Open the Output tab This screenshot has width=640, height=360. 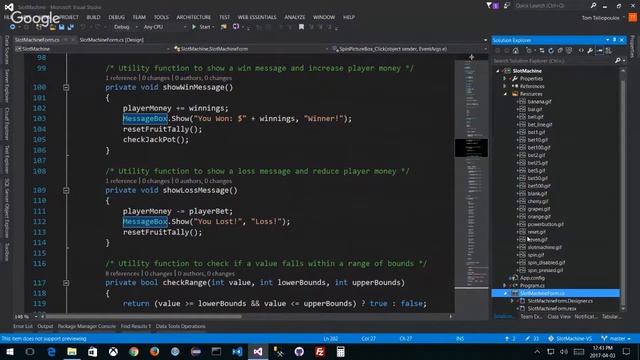[45, 326]
